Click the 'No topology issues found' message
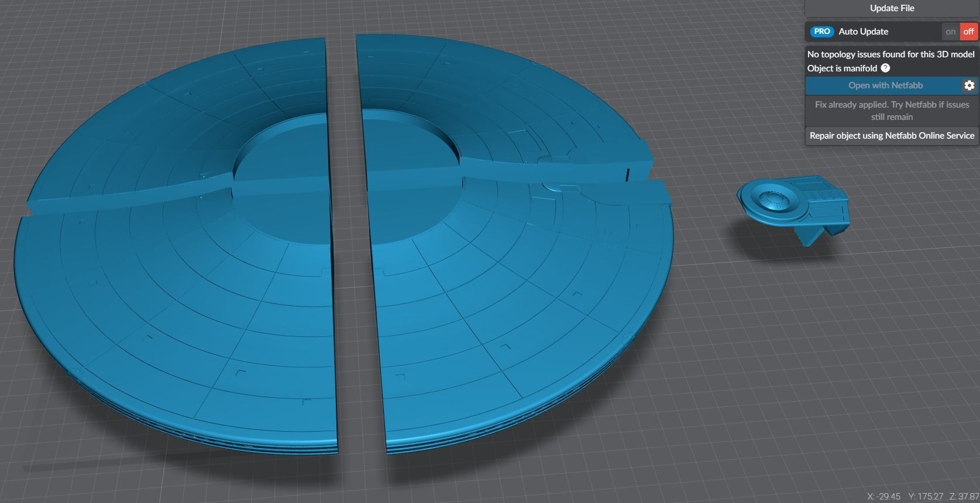Image resolution: width=980 pixels, height=503 pixels. [x=890, y=54]
